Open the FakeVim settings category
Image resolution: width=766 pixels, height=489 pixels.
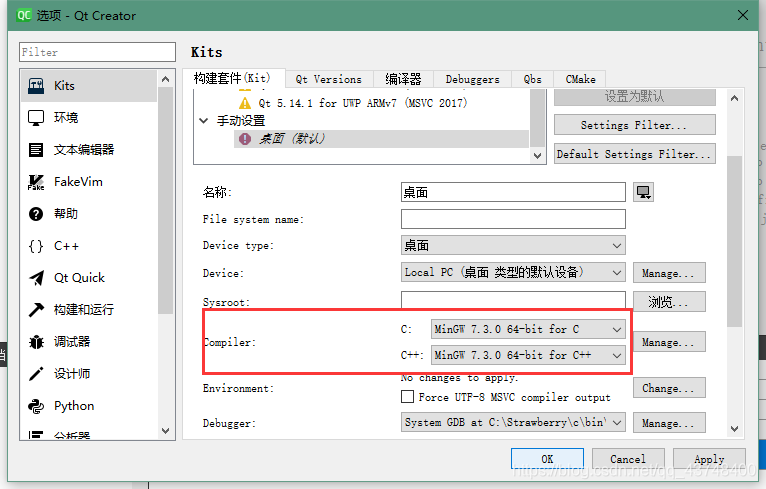tap(89, 182)
